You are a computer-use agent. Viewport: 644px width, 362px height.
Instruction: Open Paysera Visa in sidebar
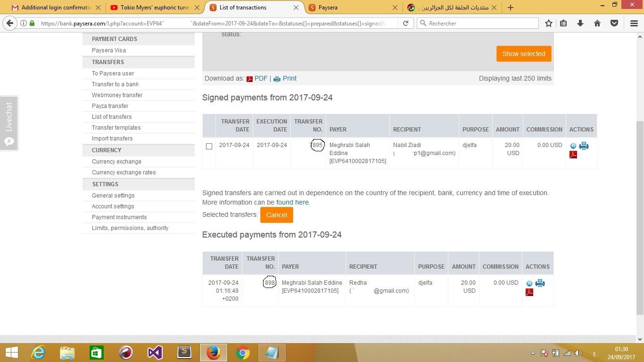click(x=108, y=50)
